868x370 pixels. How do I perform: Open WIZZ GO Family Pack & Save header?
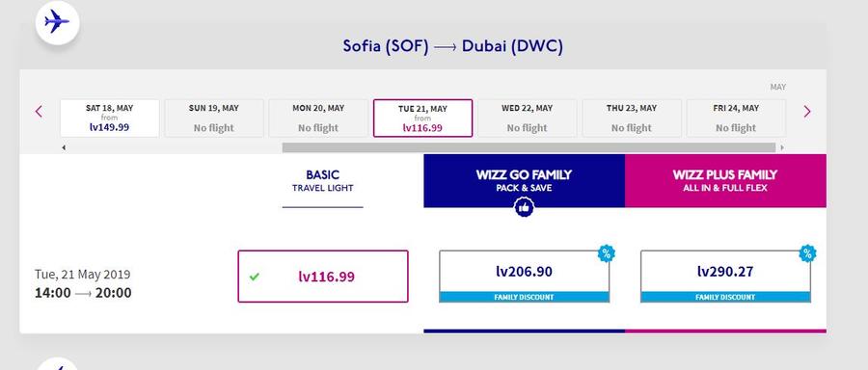(525, 181)
